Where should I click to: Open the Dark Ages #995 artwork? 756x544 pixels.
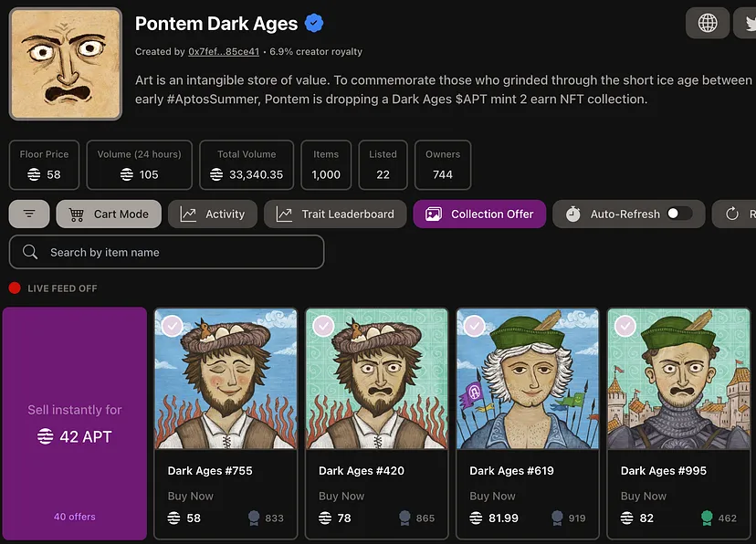pyautogui.click(x=678, y=379)
